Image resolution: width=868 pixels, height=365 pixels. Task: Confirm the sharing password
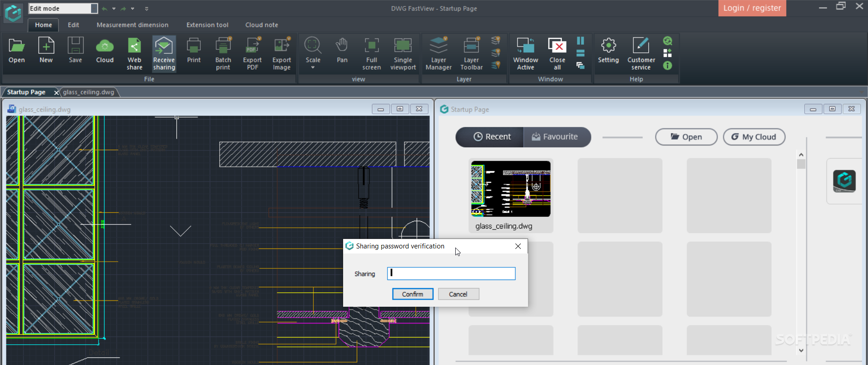point(413,294)
